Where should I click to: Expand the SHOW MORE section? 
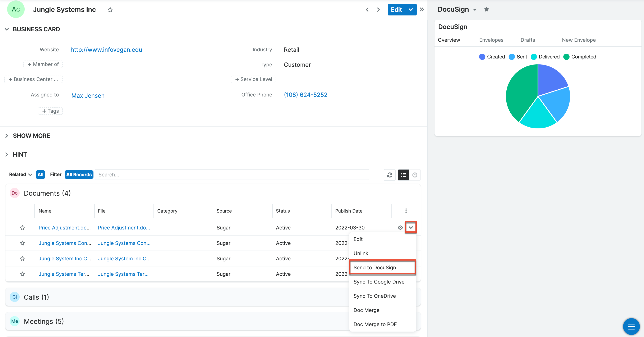pos(7,136)
